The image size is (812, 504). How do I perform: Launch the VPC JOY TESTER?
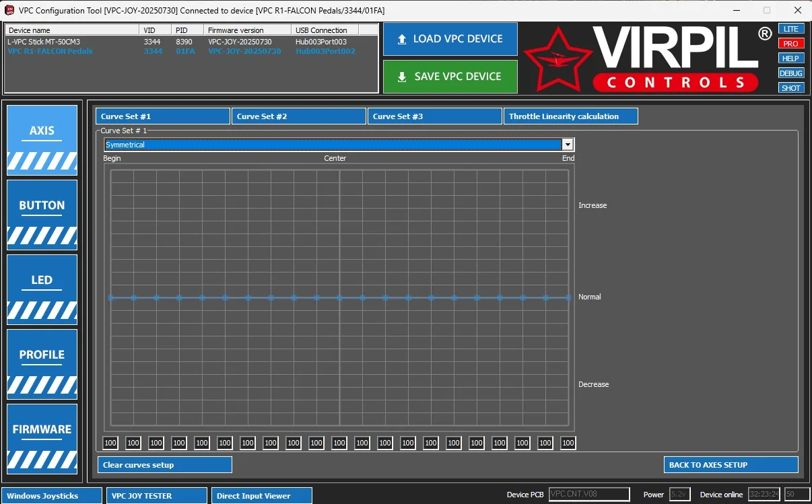(x=157, y=496)
